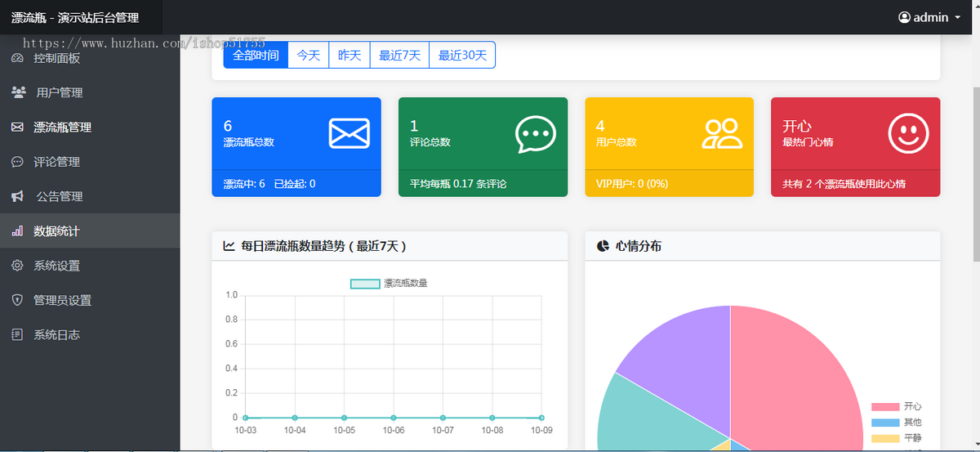This screenshot has width=980, height=452.
Task: Select the 昨天 time filter
Action: (x=350, y=56)
